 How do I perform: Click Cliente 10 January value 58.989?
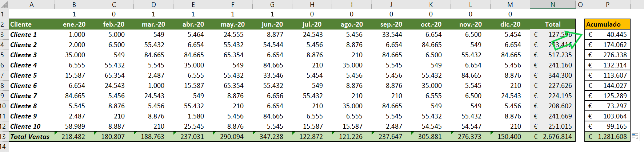click(74, 126)
